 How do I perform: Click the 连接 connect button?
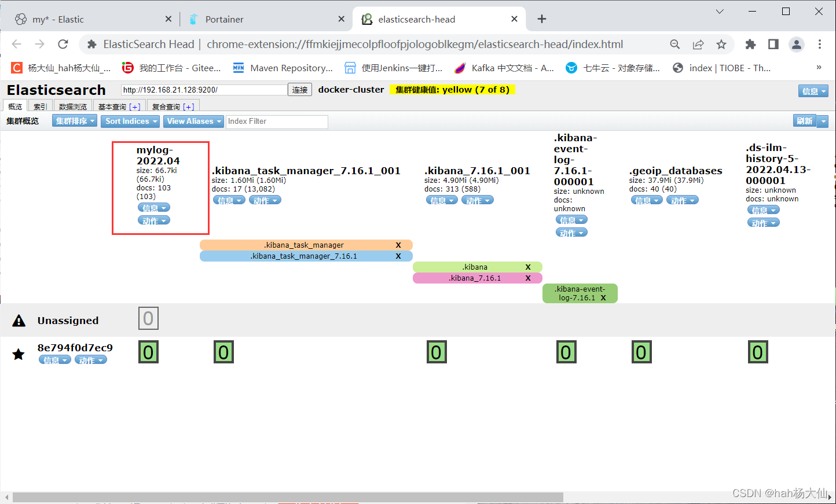pos(300,90)
